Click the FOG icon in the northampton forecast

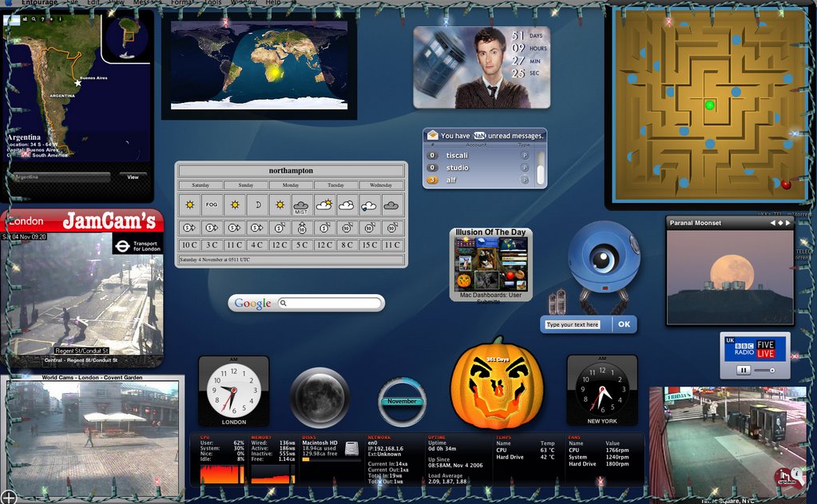click(x=212, y=204)
